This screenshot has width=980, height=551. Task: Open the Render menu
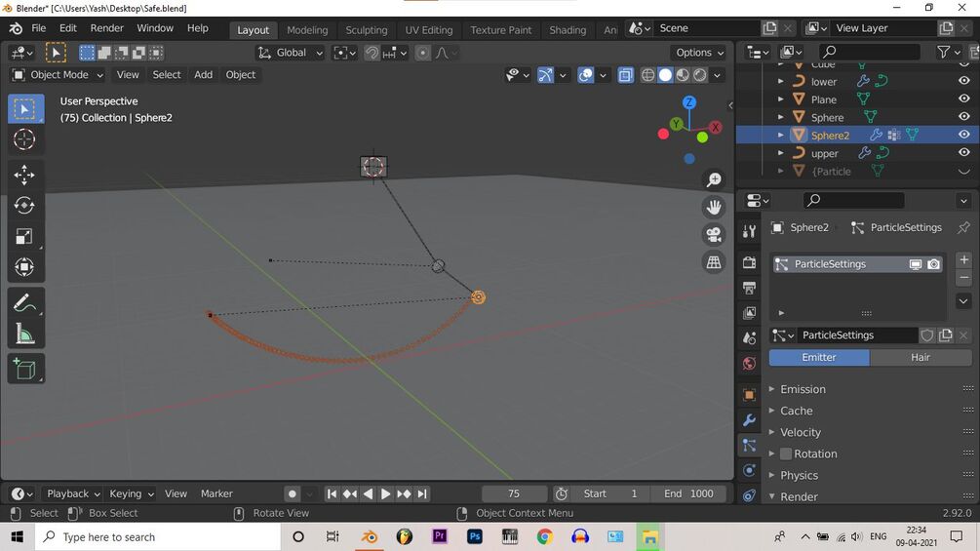point(107,28)
